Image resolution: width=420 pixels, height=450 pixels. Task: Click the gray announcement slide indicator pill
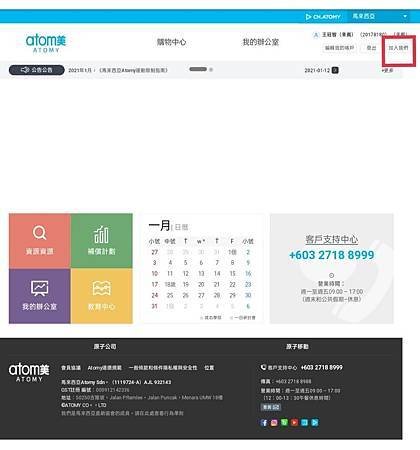[x=198, y=69]
